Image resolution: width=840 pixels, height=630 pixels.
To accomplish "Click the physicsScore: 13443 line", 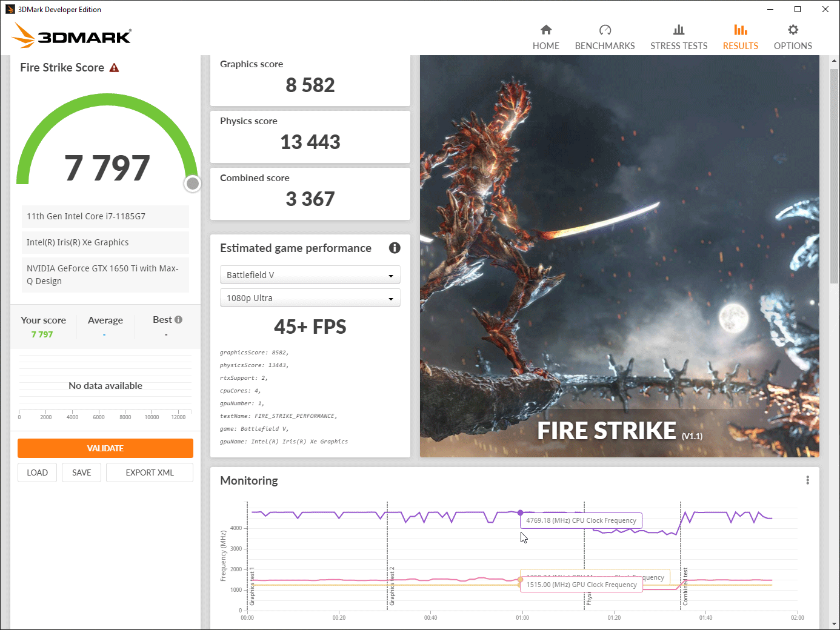I will (255, 365).
